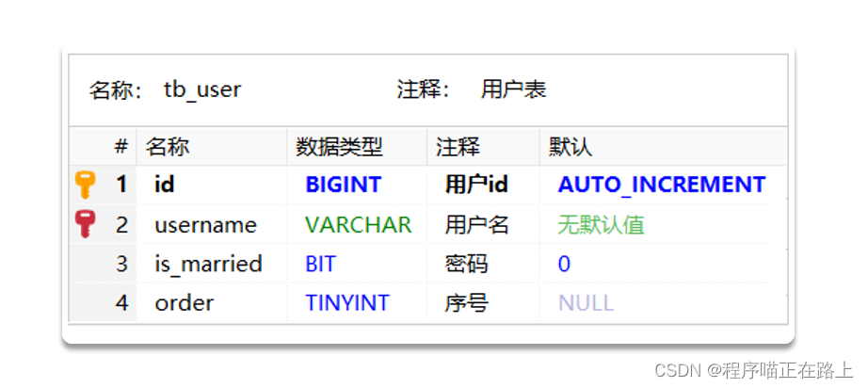Click the default value 0 for is_married
The image size is (868, 388).
[564, 265]
